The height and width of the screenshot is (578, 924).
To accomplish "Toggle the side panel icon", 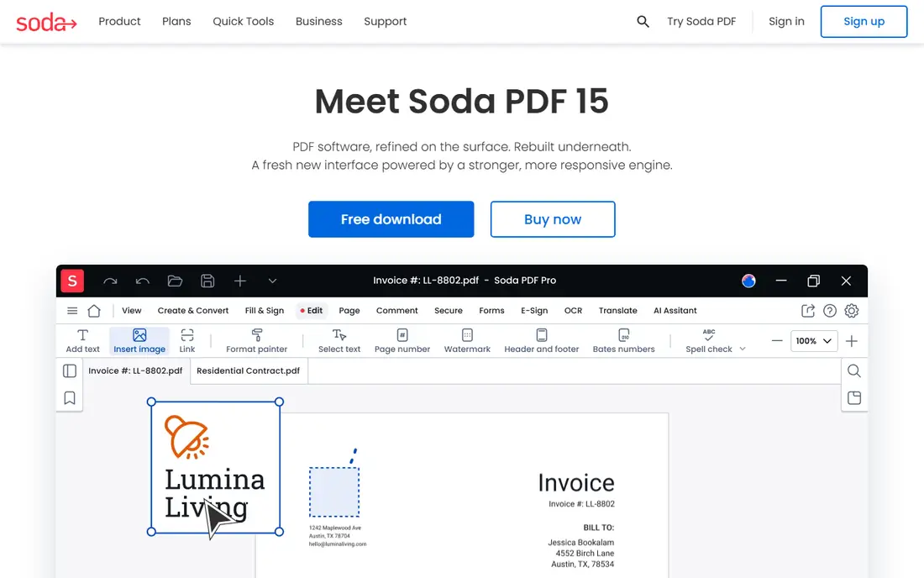I will (x=70, y=370).
